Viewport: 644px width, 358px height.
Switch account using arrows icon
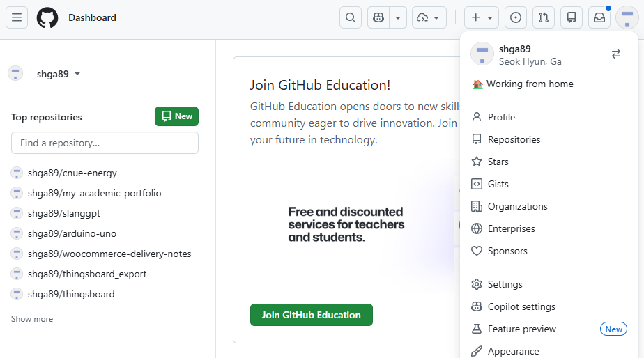tap(615, 54)
